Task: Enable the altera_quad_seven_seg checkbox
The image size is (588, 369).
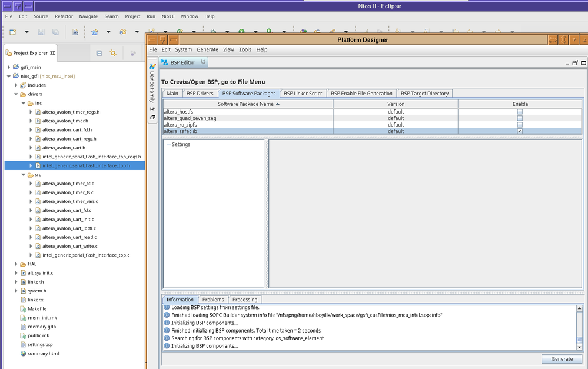Action: click(520, 118)
